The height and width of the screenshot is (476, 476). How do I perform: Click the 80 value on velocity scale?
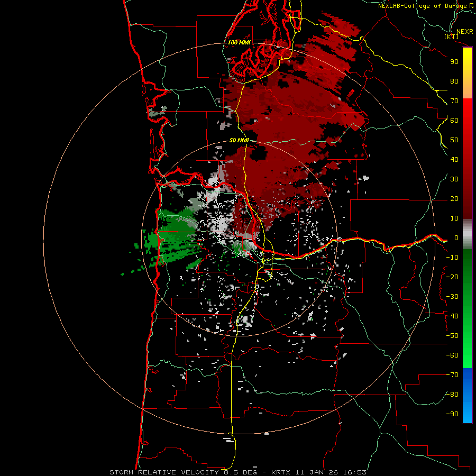pos(454,81)
